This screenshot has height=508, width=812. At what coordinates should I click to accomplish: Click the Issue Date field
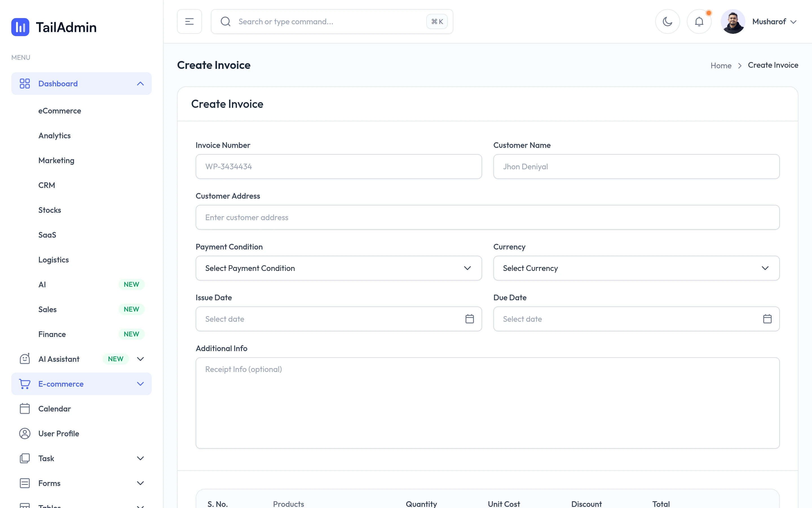(339, 319)
